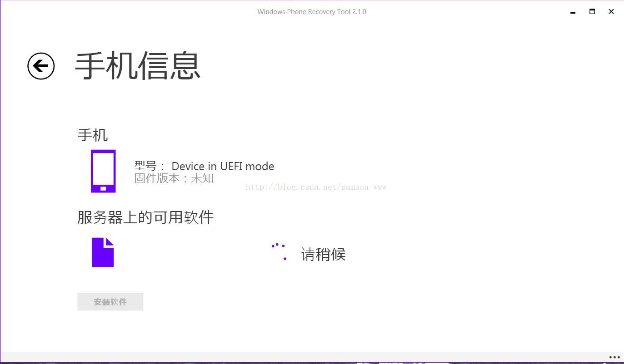The width and height of the screenshot is (624, 364).
Task: Click the purple phone device icon
Action: [103, 171]
